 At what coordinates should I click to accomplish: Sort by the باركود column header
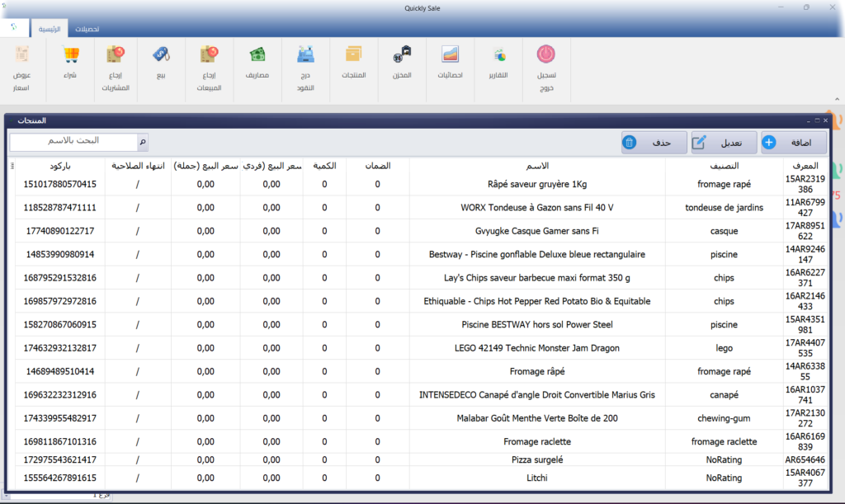(59, 166)
